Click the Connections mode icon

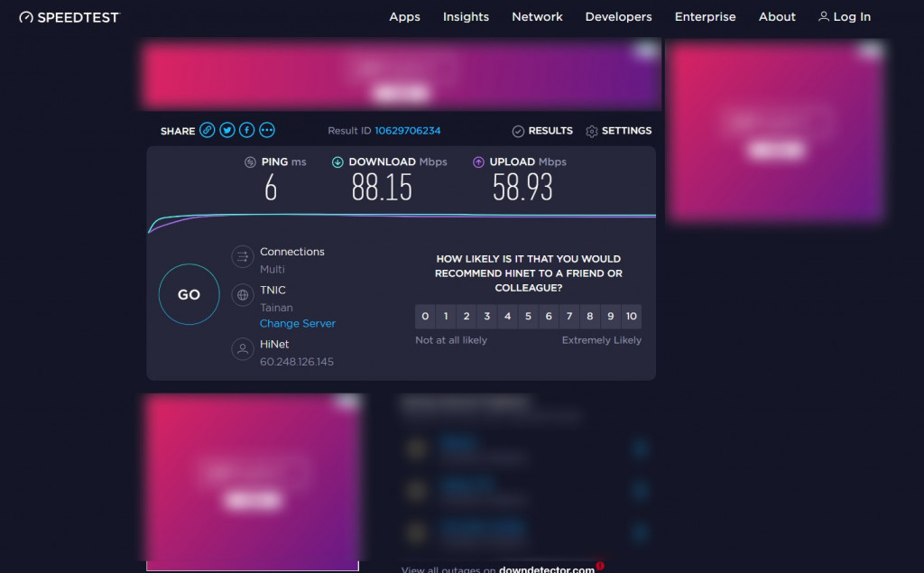pyautogui.click(x=242, y=256)
